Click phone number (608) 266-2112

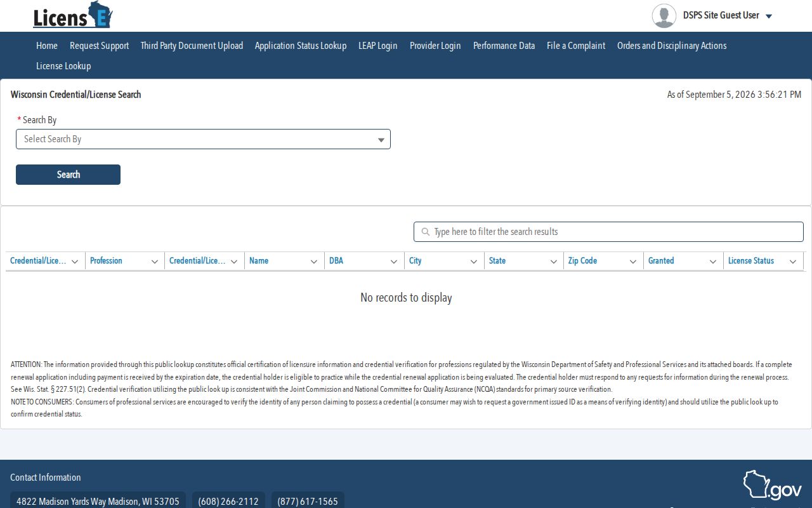click(228, 502)
